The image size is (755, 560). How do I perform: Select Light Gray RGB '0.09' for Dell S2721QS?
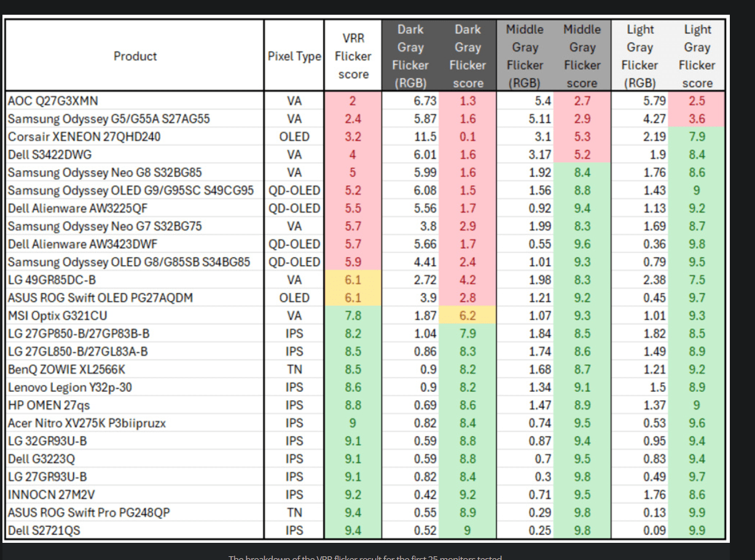coord(655,531)
